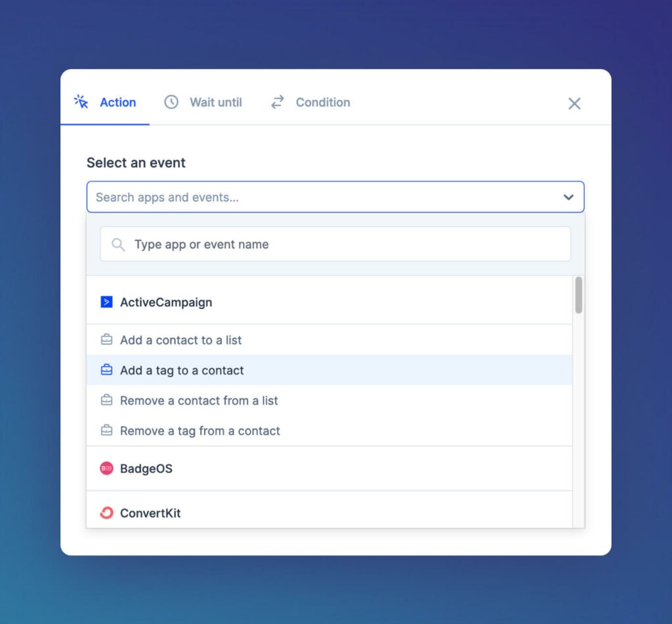Click the chevron on the event selector
Image resolution: width=672 pixels, height=624 pixels.
pos(568,197)
